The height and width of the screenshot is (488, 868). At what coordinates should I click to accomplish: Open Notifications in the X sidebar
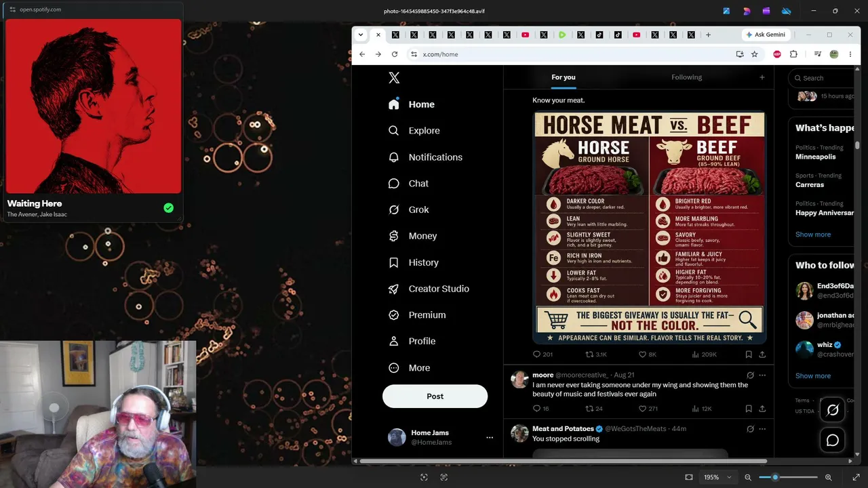tap(425, 157)
